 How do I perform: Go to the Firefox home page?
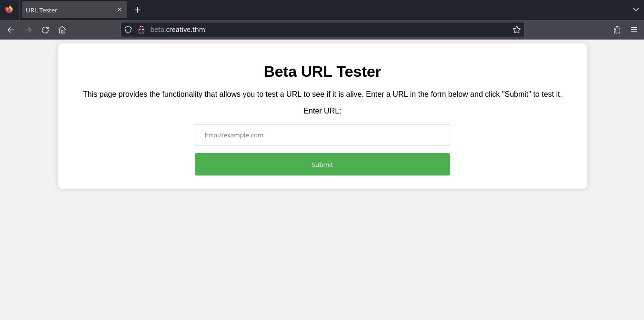coord(62,30)
